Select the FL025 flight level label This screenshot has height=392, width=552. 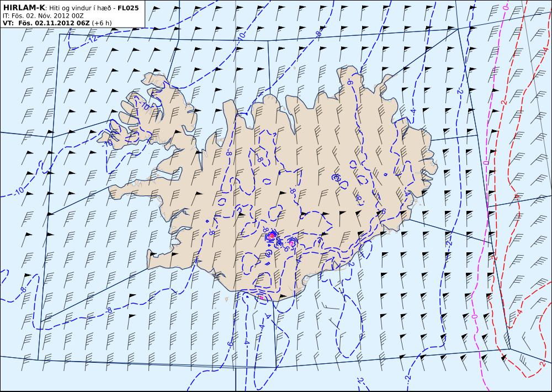click(x=128, y=8)
